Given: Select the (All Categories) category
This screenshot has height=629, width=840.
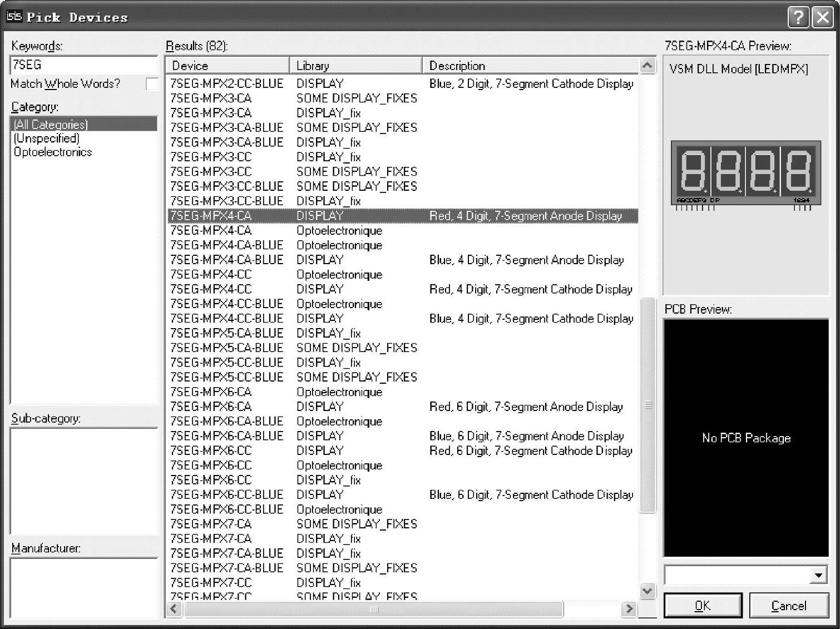Looking at the screenshot, I should tap(84, 124).
